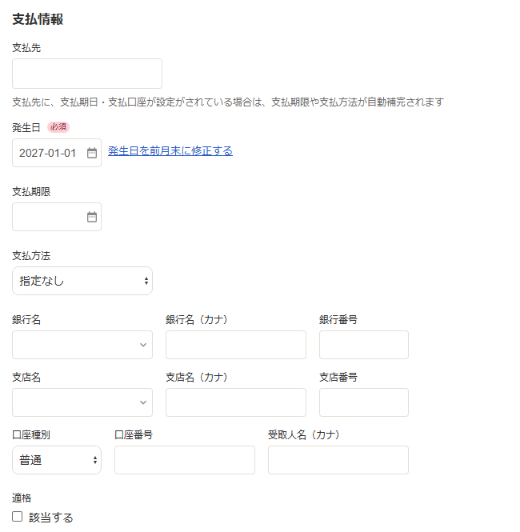Focus the 受取人名（カナ） input field

click(338, 460)
